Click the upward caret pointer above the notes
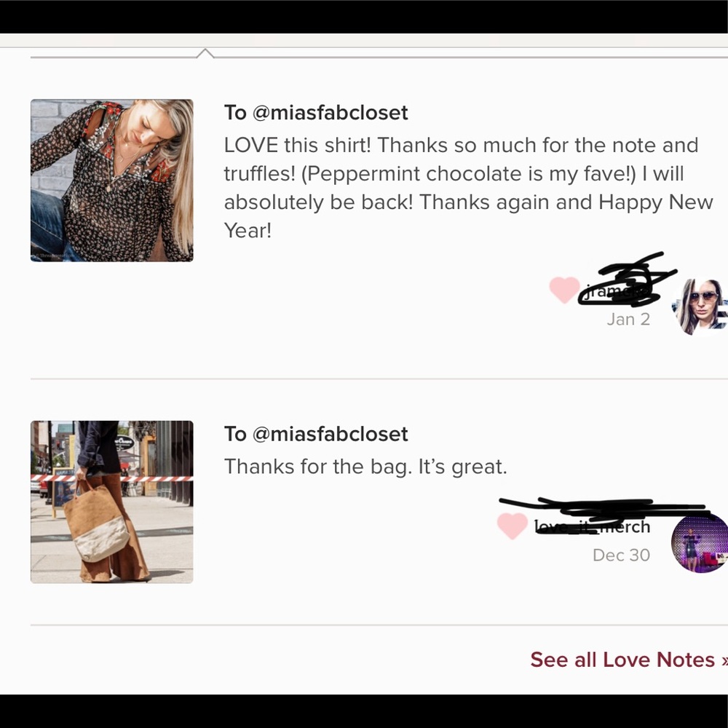Screen dimensions: 728x728 pos(205,53)
